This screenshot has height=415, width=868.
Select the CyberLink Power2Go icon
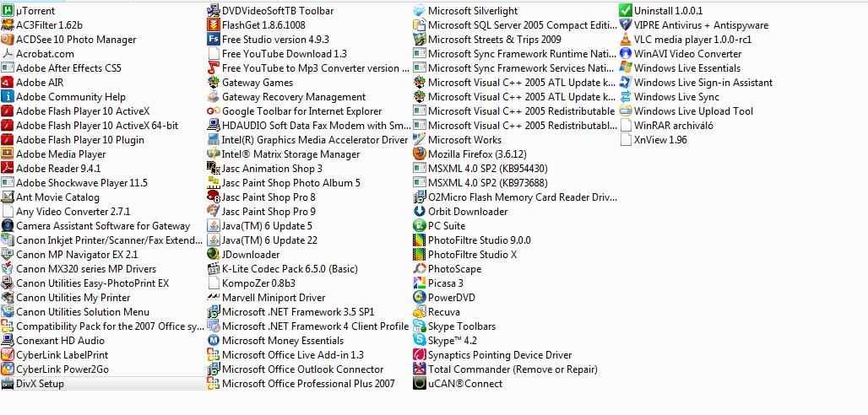(x=8, y=369)
